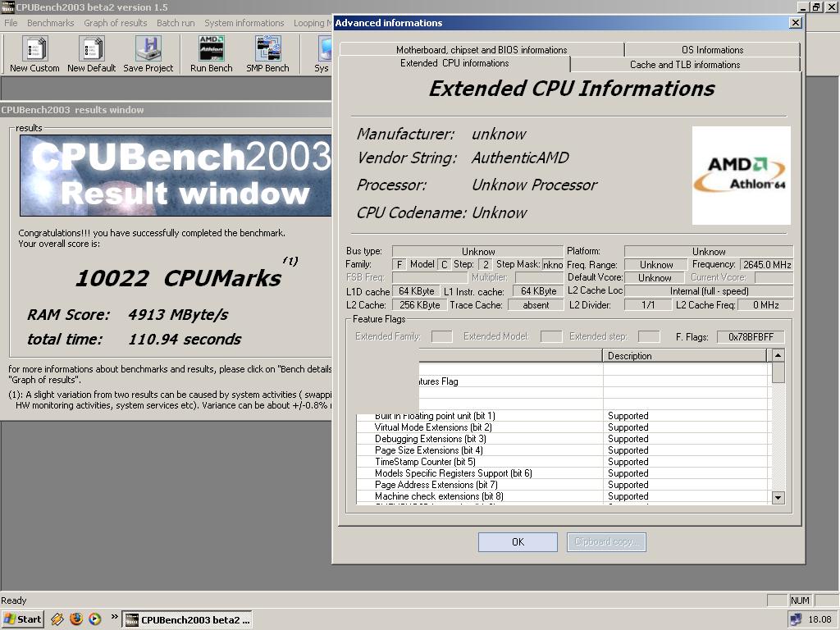Select the 'TimeStamp Counter (bit 5)' row

click(x=562, y=462)
